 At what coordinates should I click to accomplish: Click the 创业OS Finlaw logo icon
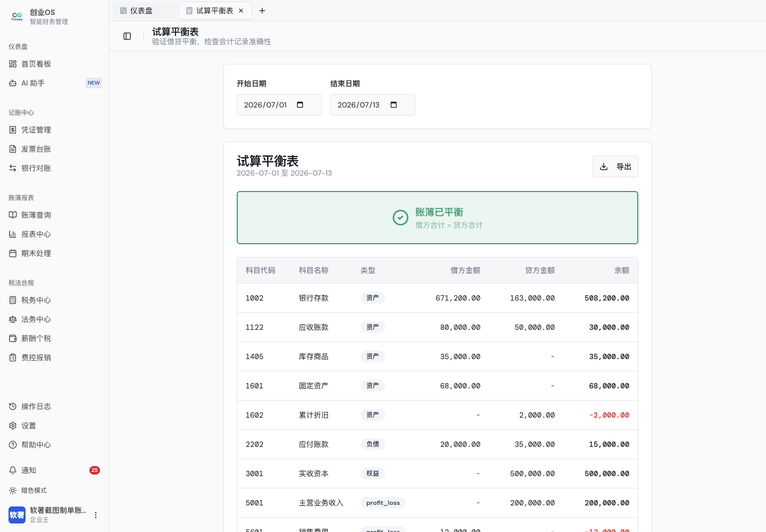(x=17, y=16)
